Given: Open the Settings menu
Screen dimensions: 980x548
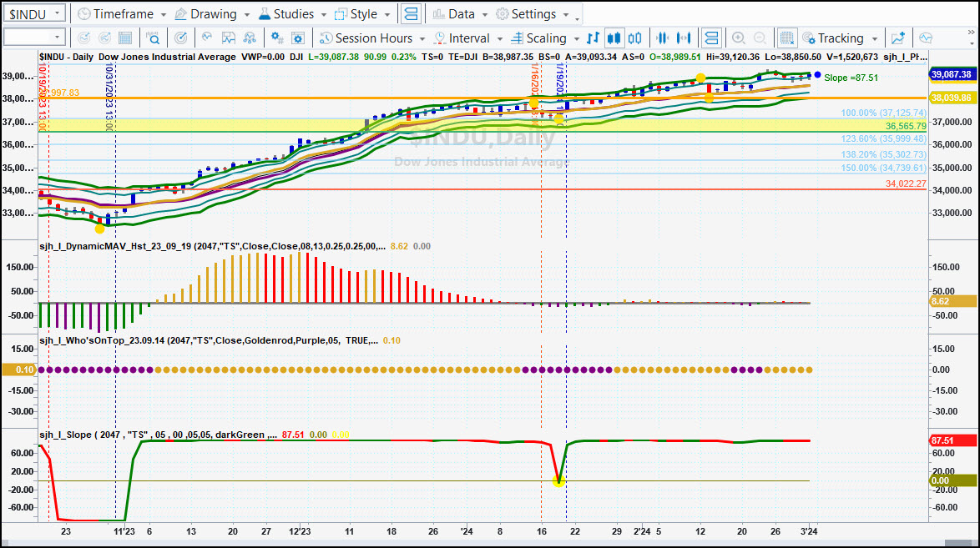Looking at the screenshot, I should coord(532,13).
